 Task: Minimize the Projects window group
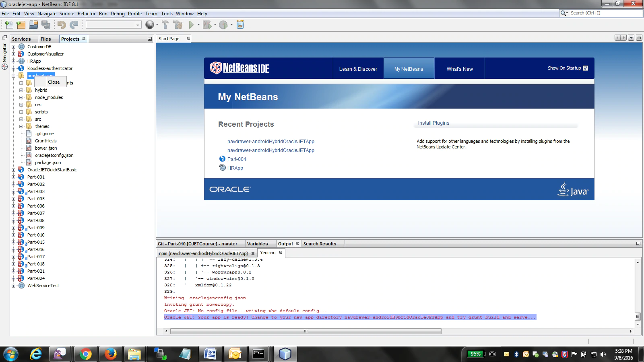(150, 39)
